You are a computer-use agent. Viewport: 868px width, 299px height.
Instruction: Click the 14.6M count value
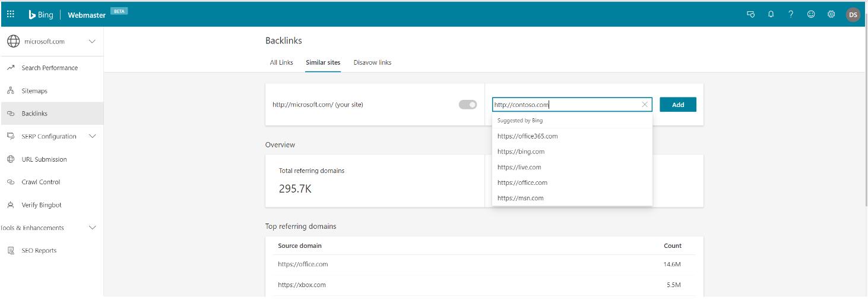[x=672, y=265]
